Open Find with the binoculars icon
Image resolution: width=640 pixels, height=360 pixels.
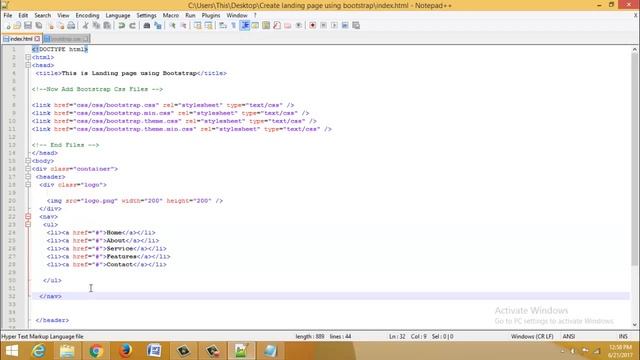click(147, 25)
